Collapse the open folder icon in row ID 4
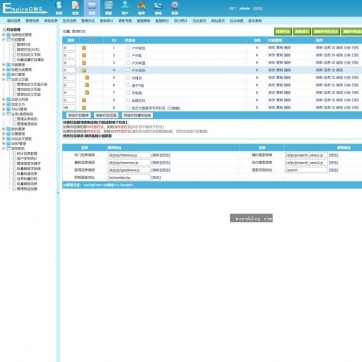Screen dimensions: 362x362 (x=84, y=70)
